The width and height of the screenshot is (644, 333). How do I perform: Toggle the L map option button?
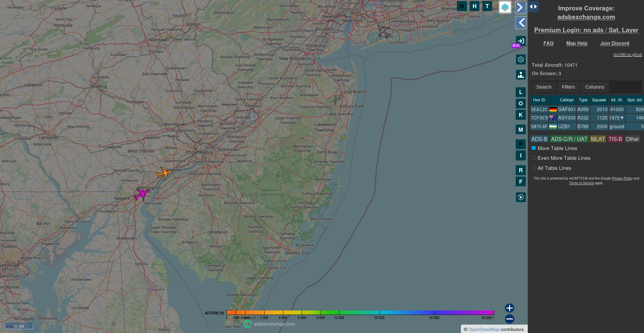[521, 92]
